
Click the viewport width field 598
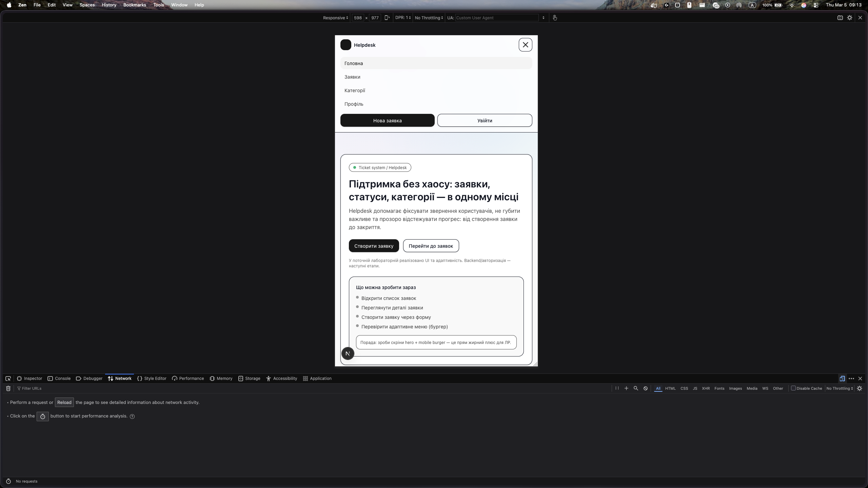358,18
